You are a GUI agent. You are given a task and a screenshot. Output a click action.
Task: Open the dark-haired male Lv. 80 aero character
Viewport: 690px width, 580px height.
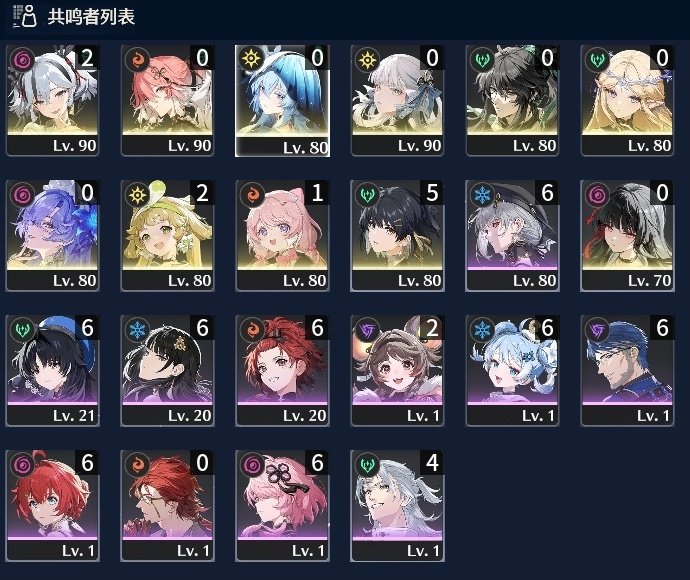[513, 100]
